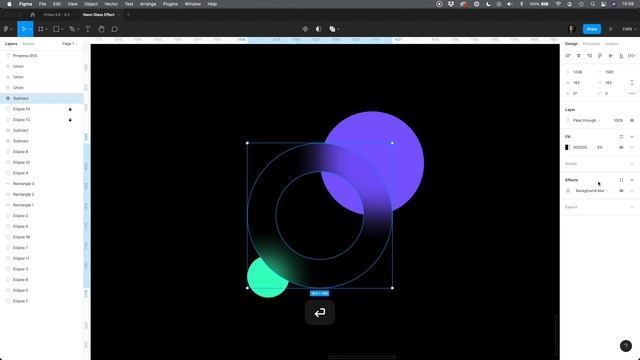
Task: Click the align vertical centers icon
Action: point(611,56)
